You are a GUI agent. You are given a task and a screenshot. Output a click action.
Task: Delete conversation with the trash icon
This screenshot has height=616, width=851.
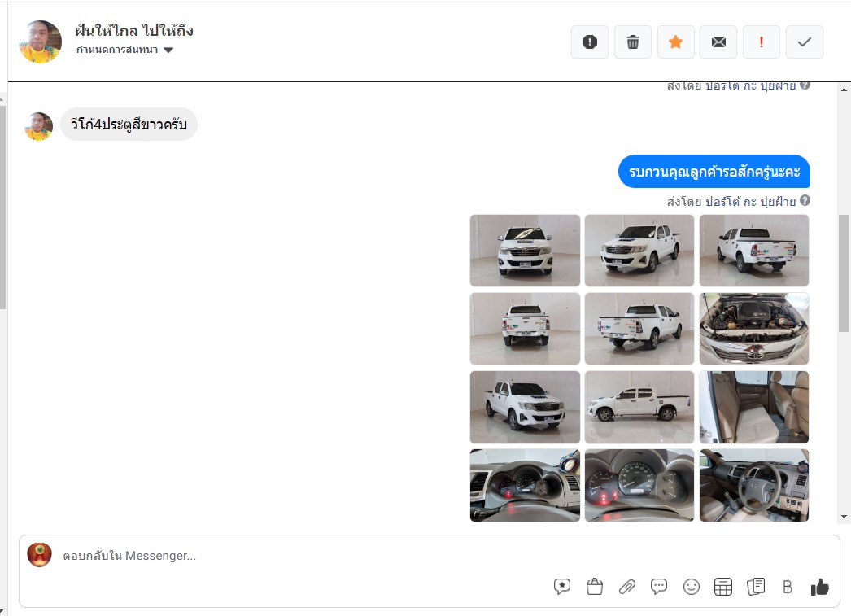(x=632, y=42)
